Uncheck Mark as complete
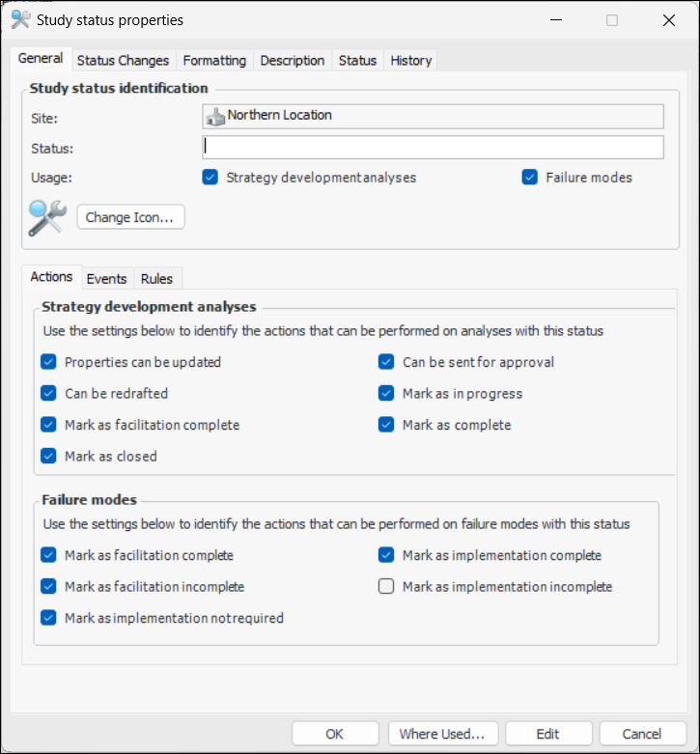The width and height of the screenshot is (700, 754). pos(386,425)
